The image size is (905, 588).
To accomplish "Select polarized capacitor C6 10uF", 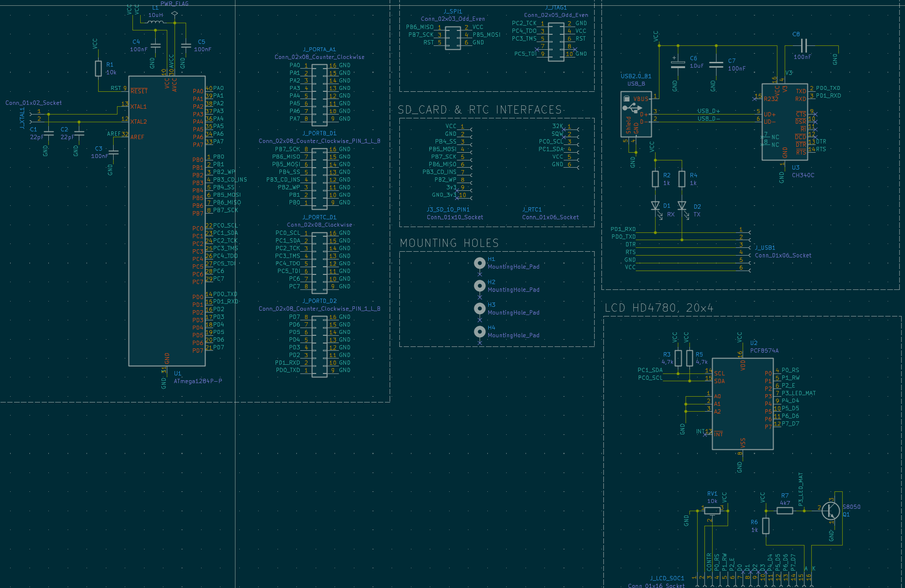I will pyautogui.click(x=678, y=64).
